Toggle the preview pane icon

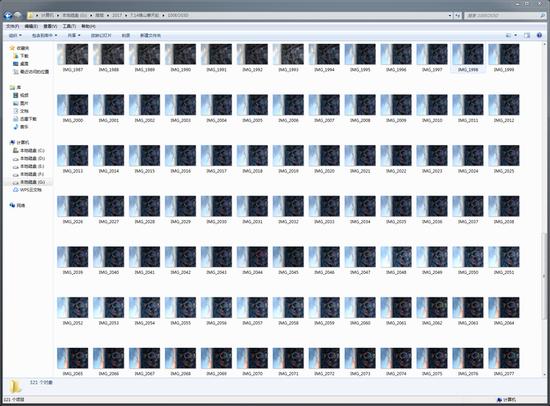point(527,35)
